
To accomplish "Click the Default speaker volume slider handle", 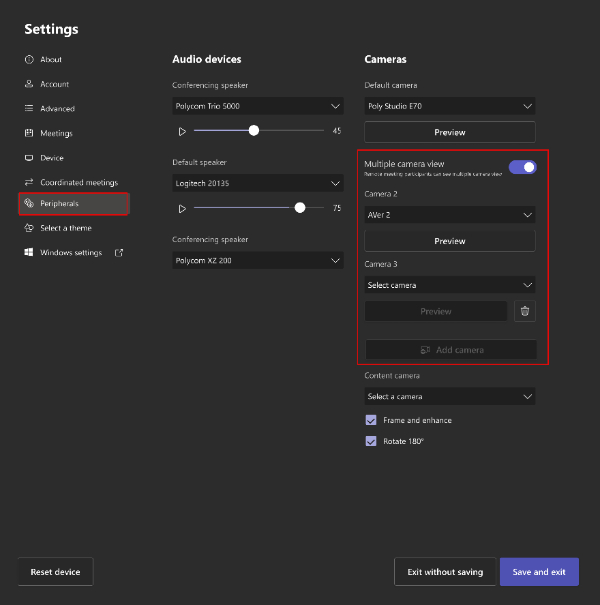I will (300, 208).
